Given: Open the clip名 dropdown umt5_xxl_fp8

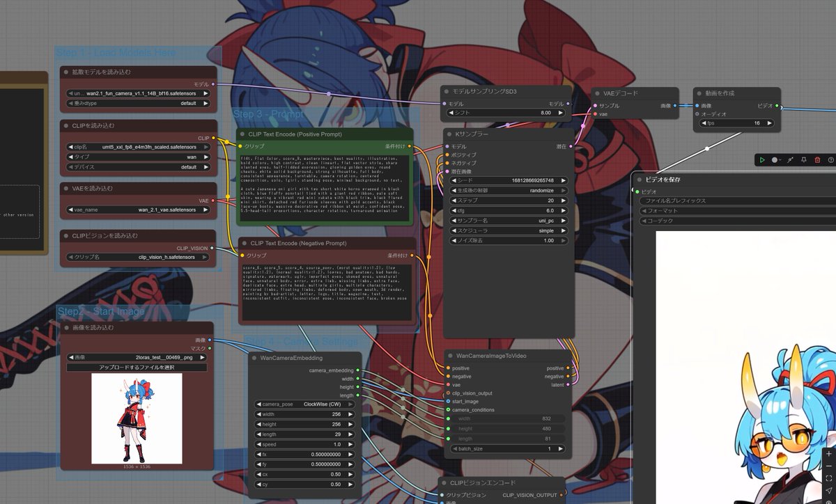Looking at the screenshot, I should pyautogui.click(x=138, y=147).
